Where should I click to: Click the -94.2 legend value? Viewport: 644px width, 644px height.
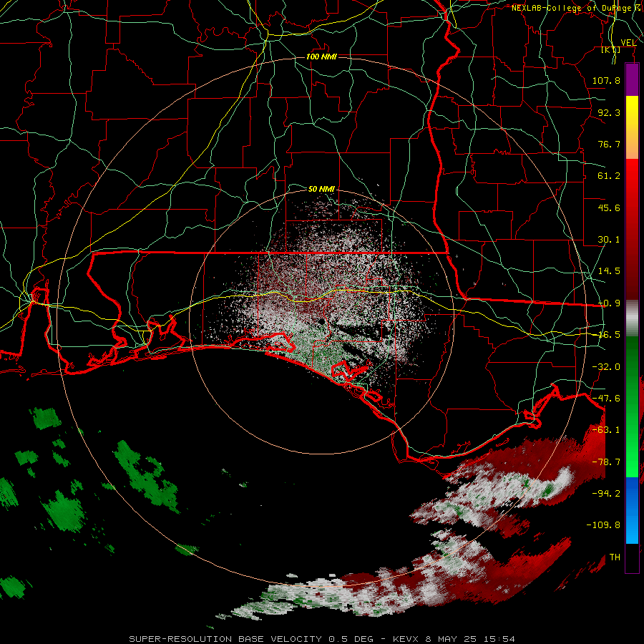[x=606, y=493]
